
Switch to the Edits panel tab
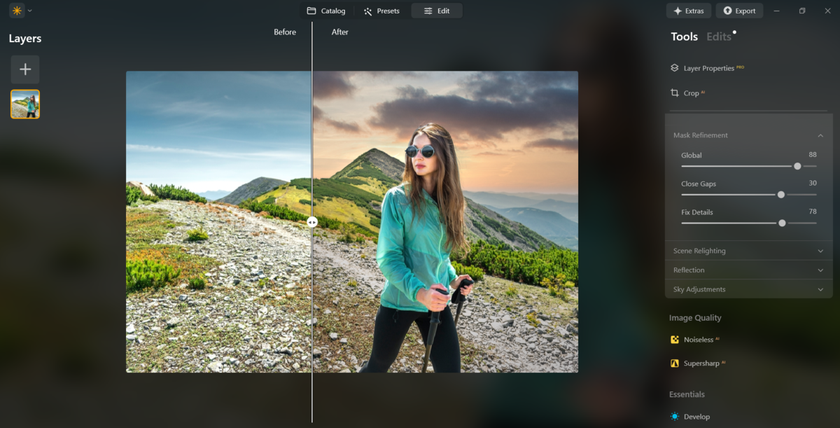719,36
